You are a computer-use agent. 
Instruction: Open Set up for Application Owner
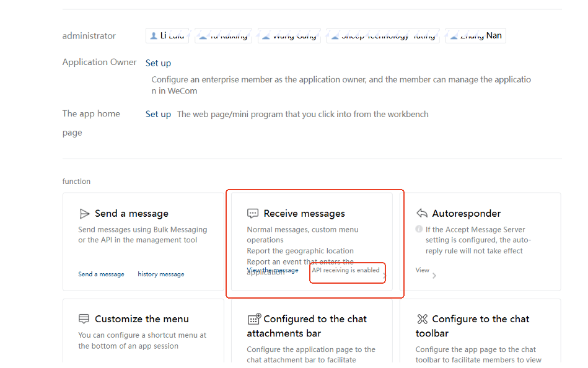click(158, 63)
